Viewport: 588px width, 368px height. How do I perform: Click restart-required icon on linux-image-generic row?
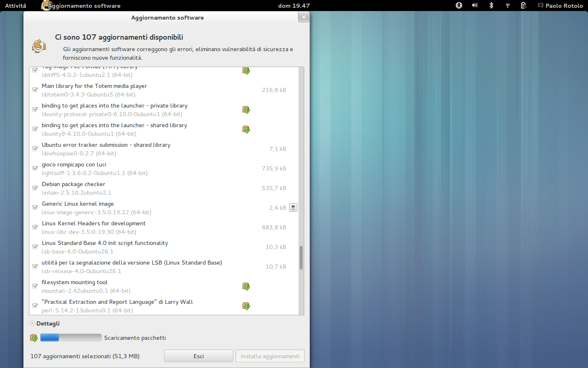(x=293, y=207)
